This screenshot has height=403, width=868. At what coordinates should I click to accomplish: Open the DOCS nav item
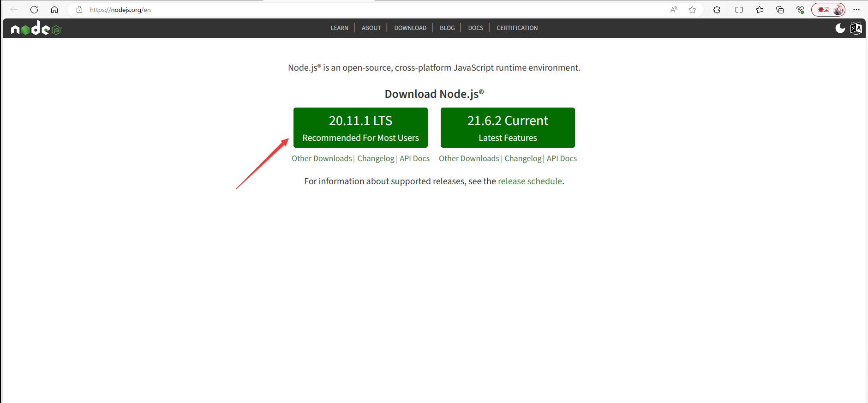[x=476, y=28]
